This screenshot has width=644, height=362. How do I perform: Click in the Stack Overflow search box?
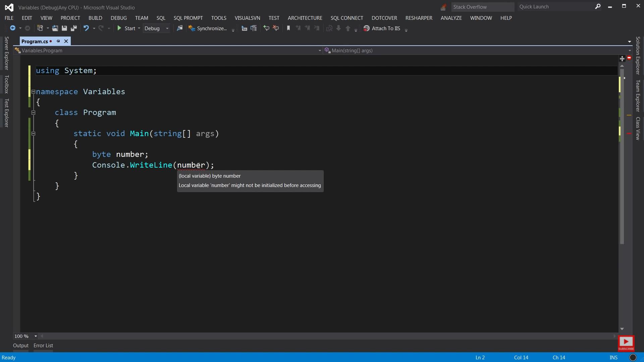pos(482,7)
